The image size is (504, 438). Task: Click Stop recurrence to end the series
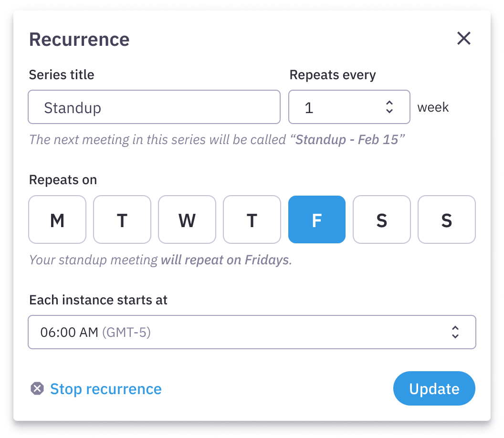point(105,389)
